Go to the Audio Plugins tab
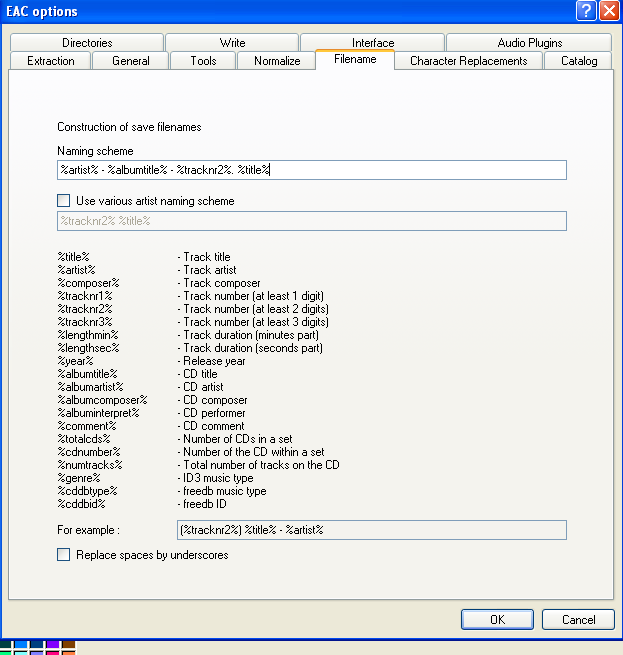Viewport: 623px width, 655px height. 529,43
